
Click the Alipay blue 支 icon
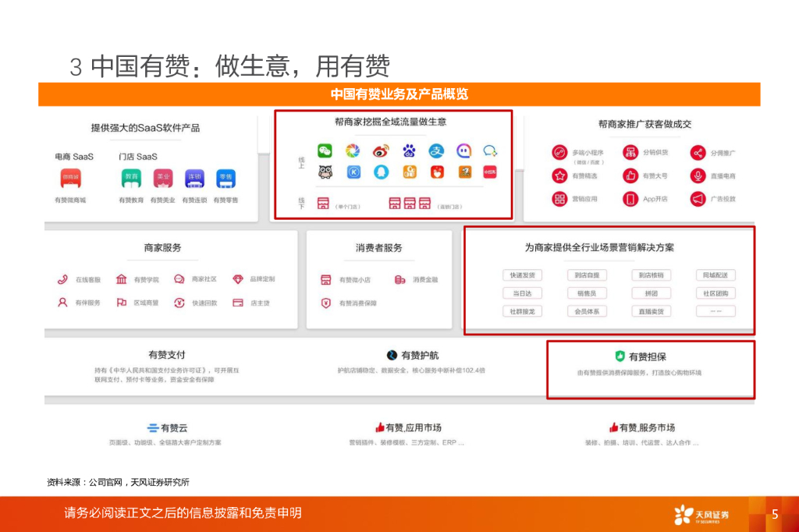pyautogui.click(x=436, y=151)
